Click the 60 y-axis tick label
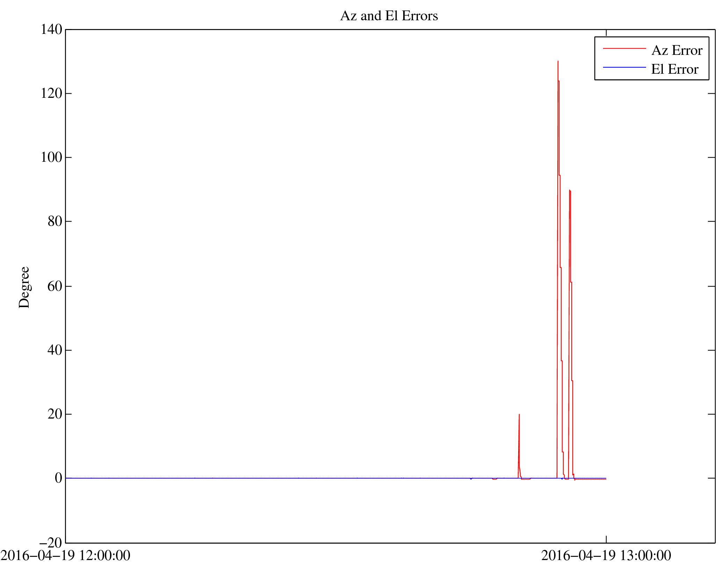This screenshot has width=725, height=588. pos(55,286)
